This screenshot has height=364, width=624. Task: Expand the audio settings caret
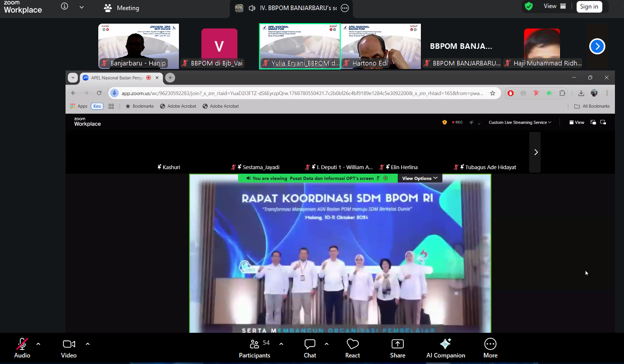38,344
